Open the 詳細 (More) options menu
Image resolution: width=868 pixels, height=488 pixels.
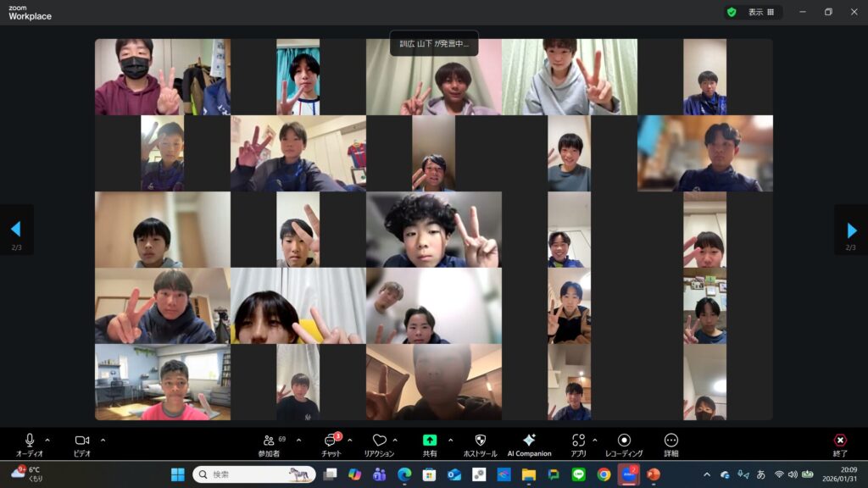point(670,441)
